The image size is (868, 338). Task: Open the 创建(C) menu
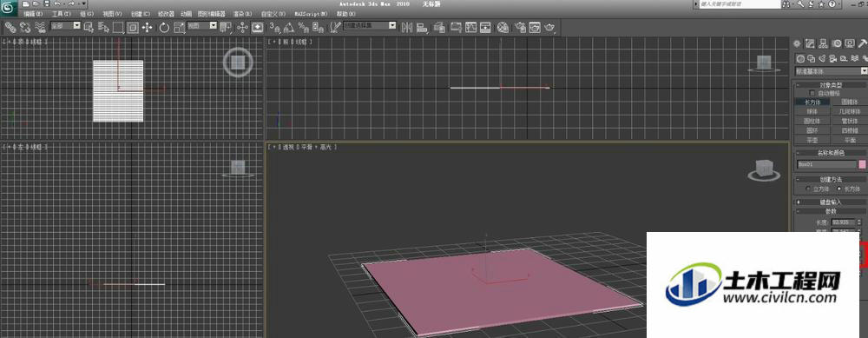[141, 14]
